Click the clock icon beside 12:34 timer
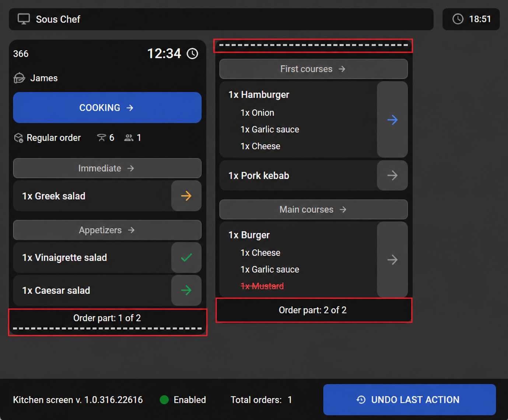This screenshot has height=420, width=508. [192, 54]
